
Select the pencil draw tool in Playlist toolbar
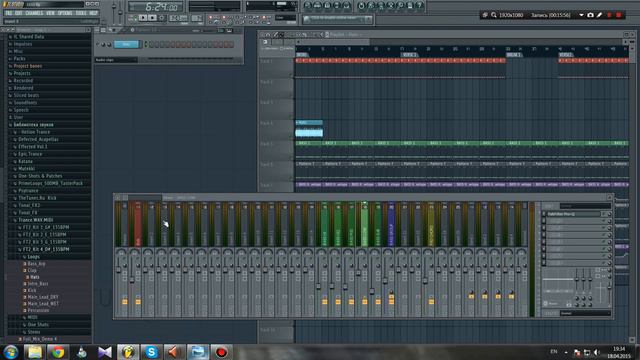[x=276, y=35]
